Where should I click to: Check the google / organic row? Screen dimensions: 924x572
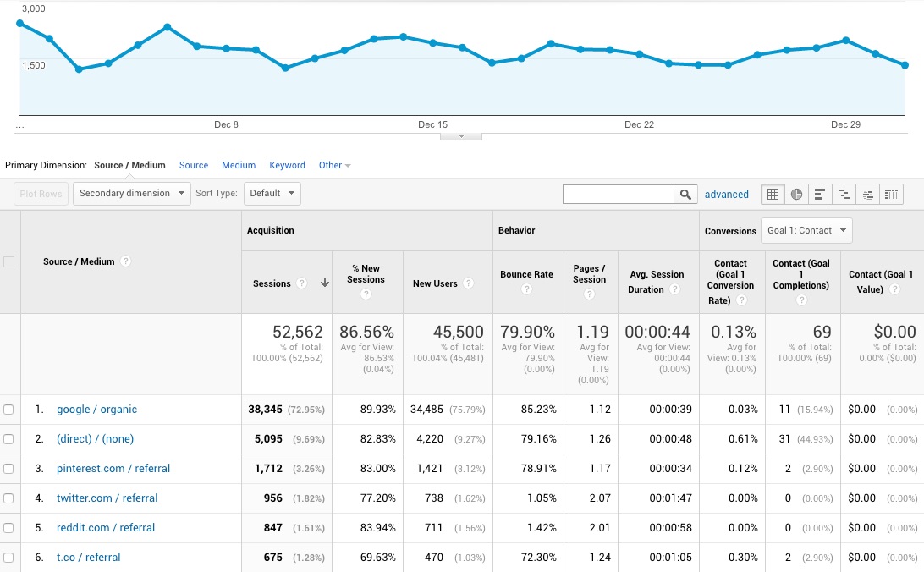(8, 409)
